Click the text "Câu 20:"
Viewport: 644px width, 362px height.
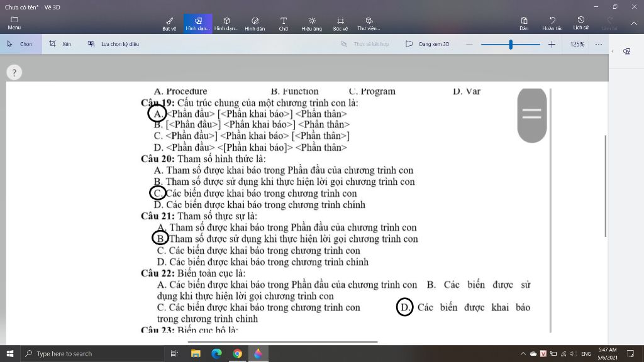pos(158,159)
